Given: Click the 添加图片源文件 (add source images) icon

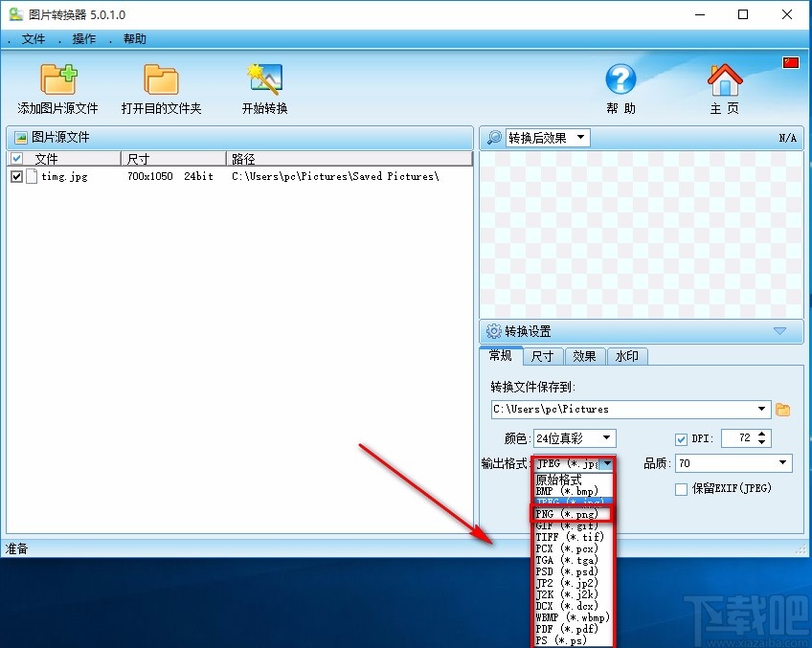Looking at the screenshot, I should (57, 81).
